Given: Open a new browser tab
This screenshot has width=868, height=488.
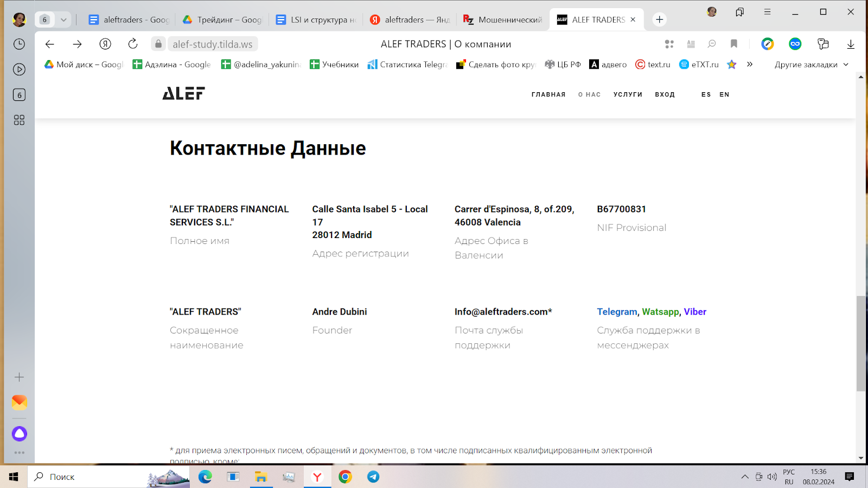Looking at the screenshot, I should click(x=660, y=20).
